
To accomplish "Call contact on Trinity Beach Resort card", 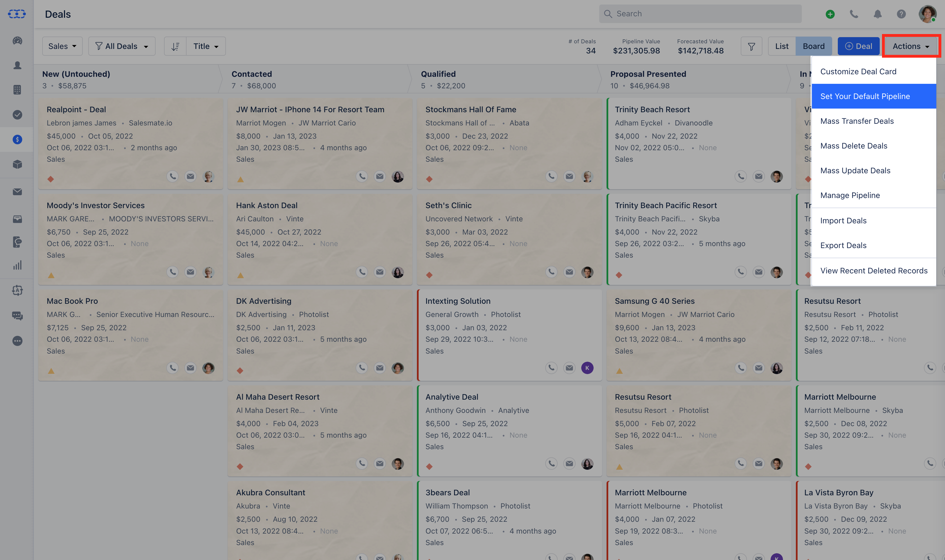I will tap(741, 176).
